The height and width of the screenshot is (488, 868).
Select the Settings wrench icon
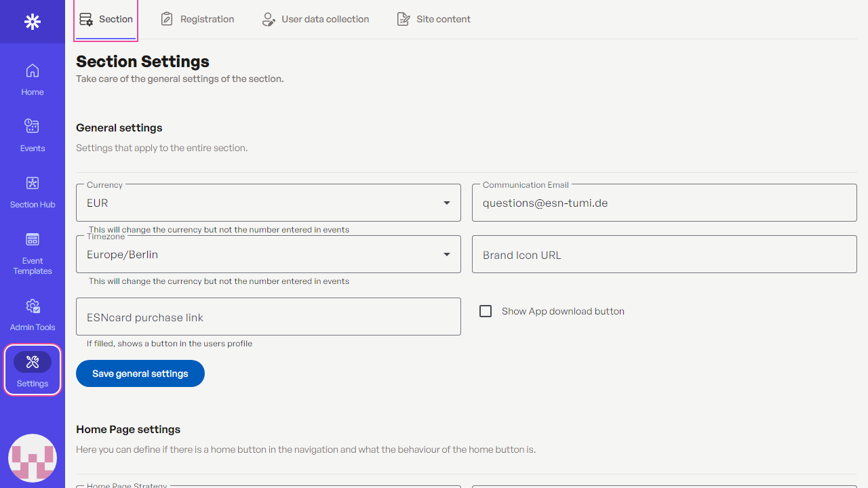click(x=32, y=362)
